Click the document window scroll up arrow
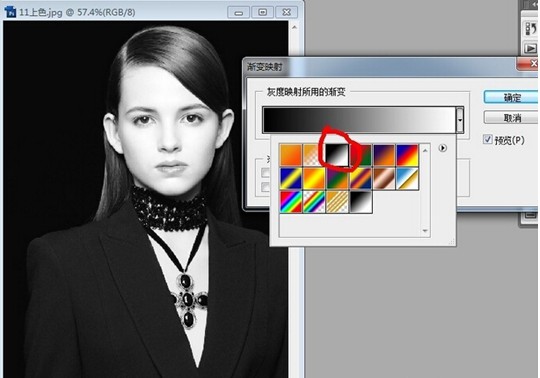 pos(294,27)
